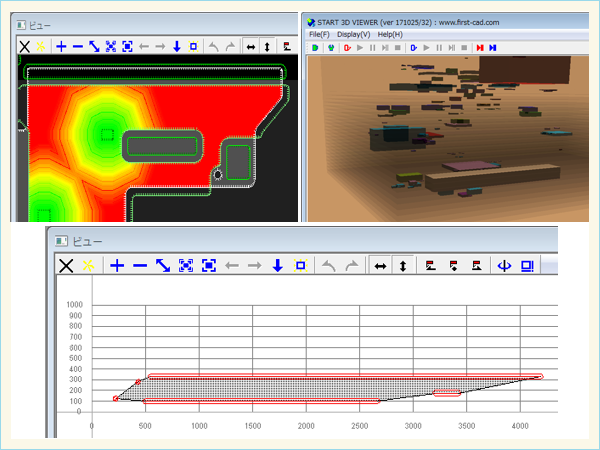Click the blue diagonal arrow icon in bottom view
Image resolution: width=600 pixels, height=450 pixels.
pyautogui.click(x=163, y=265)
